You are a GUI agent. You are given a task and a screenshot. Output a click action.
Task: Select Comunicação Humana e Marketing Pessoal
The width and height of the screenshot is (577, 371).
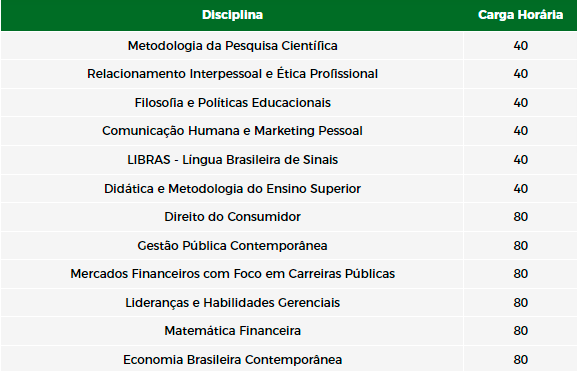[x=232, y=131]
